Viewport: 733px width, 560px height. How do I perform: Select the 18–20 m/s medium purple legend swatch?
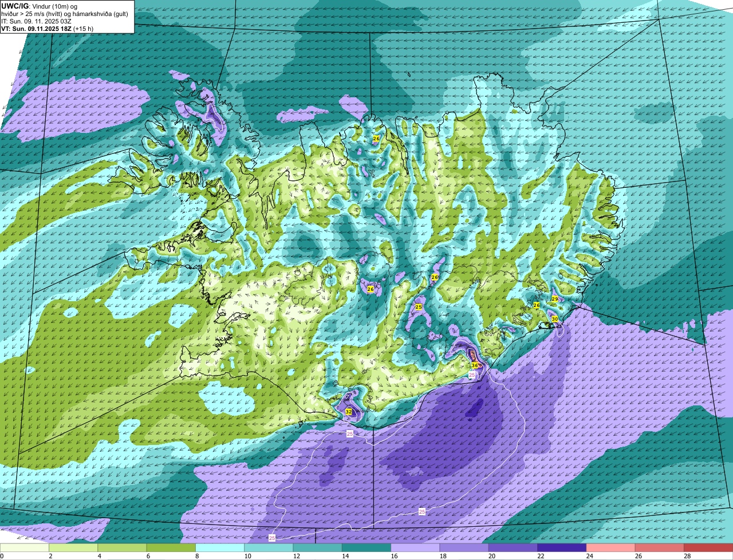tap(464, 547)
